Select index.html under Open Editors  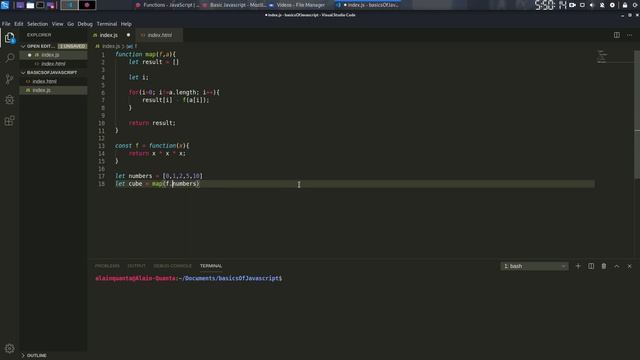pos(53,64)
